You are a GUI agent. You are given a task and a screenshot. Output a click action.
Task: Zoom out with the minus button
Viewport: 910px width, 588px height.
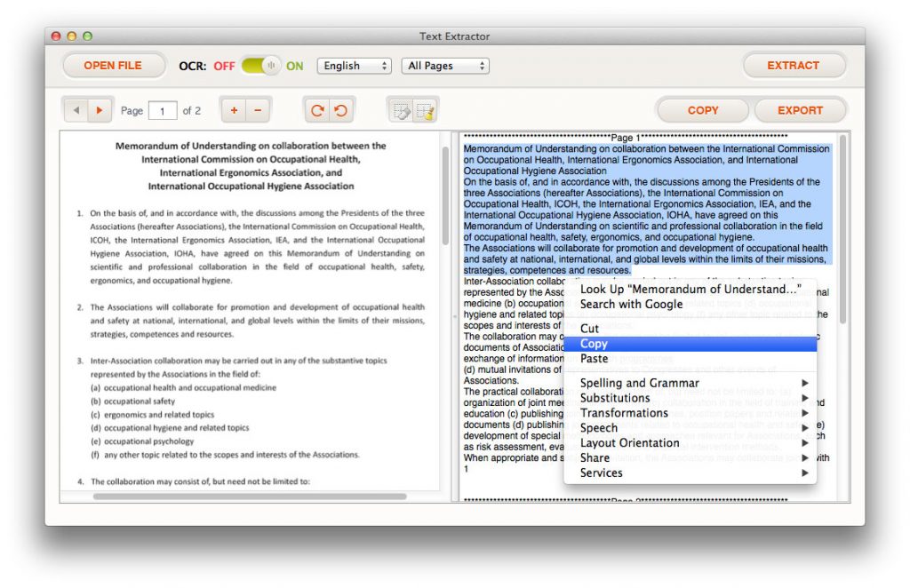pos(258,110)
